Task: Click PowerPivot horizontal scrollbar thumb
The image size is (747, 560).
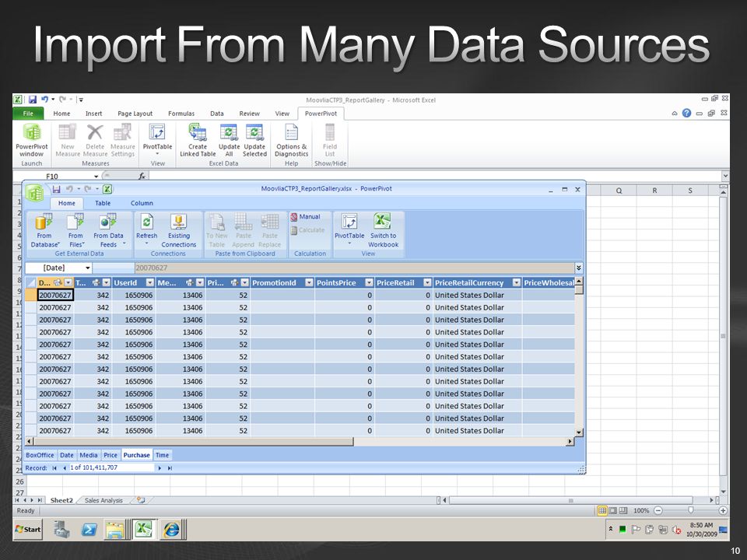Action: [x=194, y=442]
